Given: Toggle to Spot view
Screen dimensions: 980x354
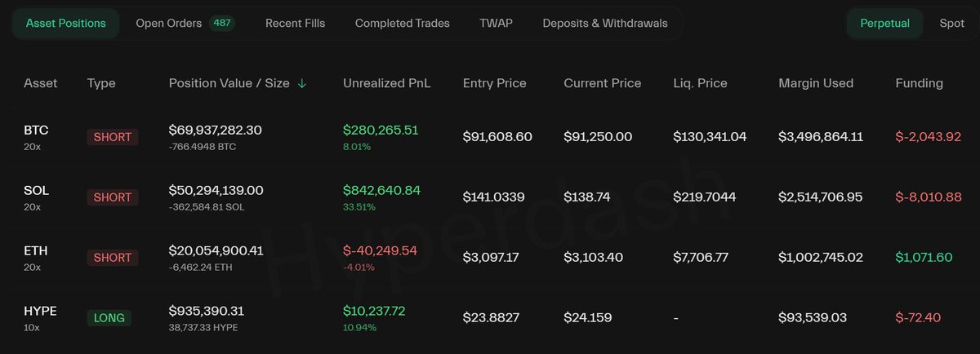Looking at the screenshot, I should [x=951, y=23].
